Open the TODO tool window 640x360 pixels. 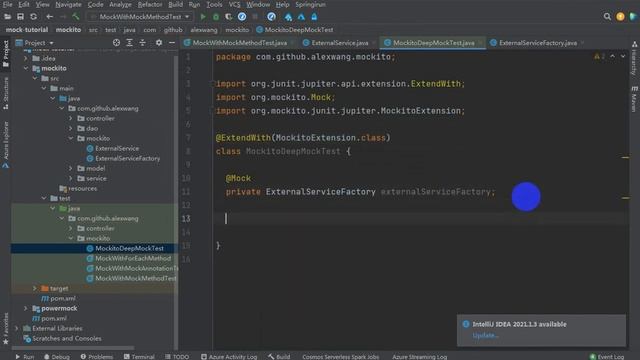point(177,357)
